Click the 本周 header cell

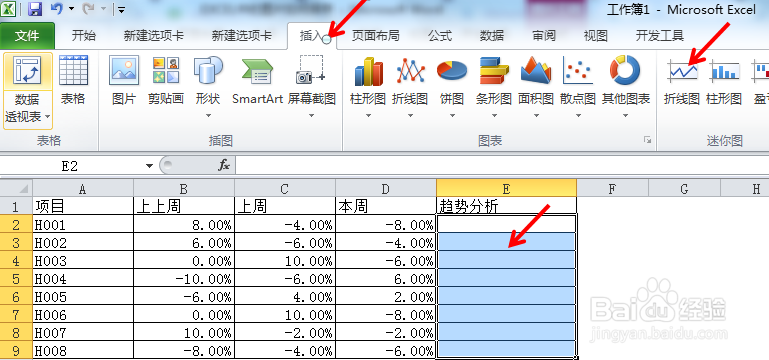[x=385, y=206]
